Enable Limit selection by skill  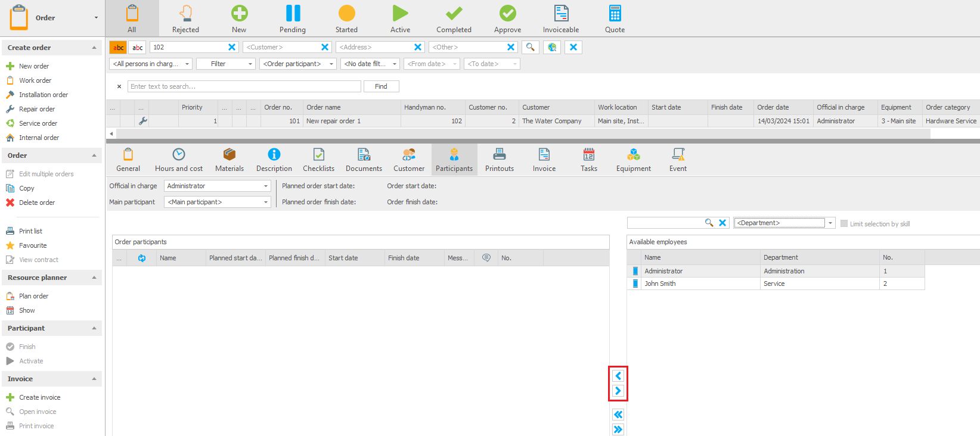[x=844, y=224]
